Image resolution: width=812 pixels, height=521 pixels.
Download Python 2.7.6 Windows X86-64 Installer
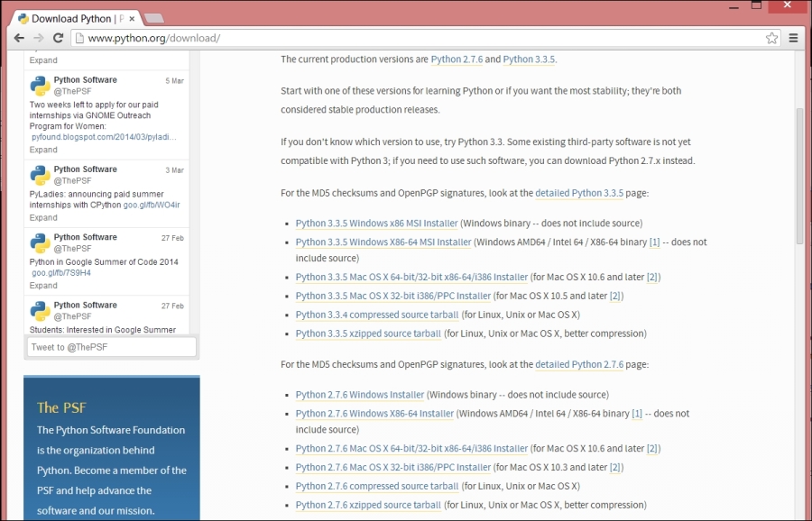coord(374,414)
